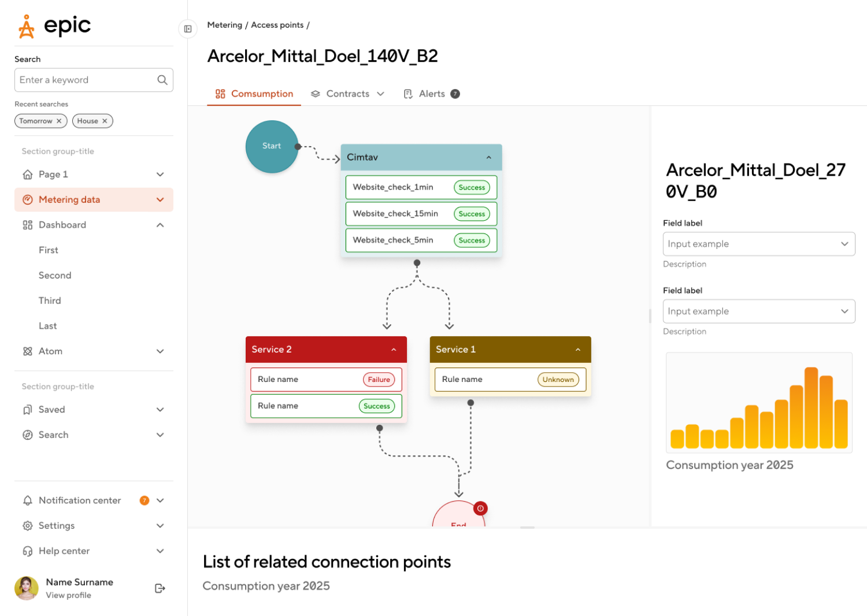This screenshot has height=616, width=867.
Task: Click the Consumption year 2025 bar chart
Action: pos(759,403)
